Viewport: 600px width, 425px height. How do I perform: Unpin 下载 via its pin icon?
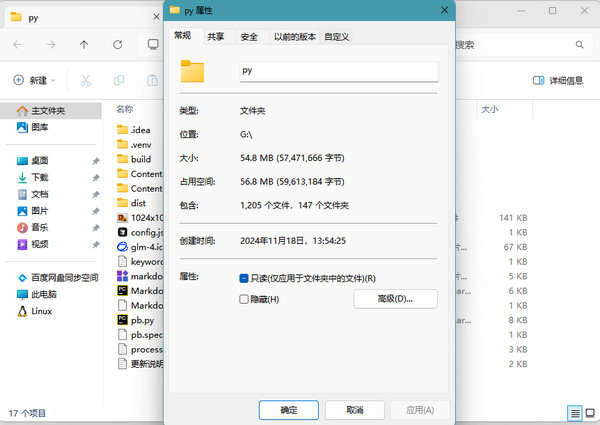pos(96,177)
